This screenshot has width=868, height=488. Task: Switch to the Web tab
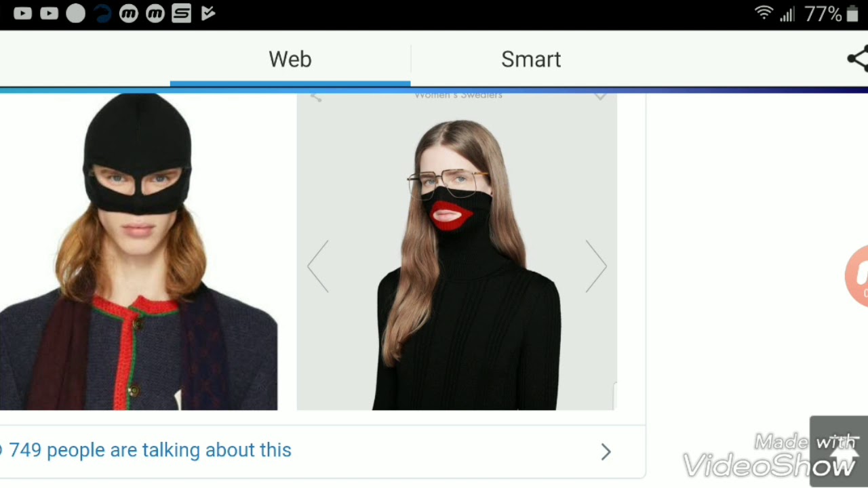[290, 60]
